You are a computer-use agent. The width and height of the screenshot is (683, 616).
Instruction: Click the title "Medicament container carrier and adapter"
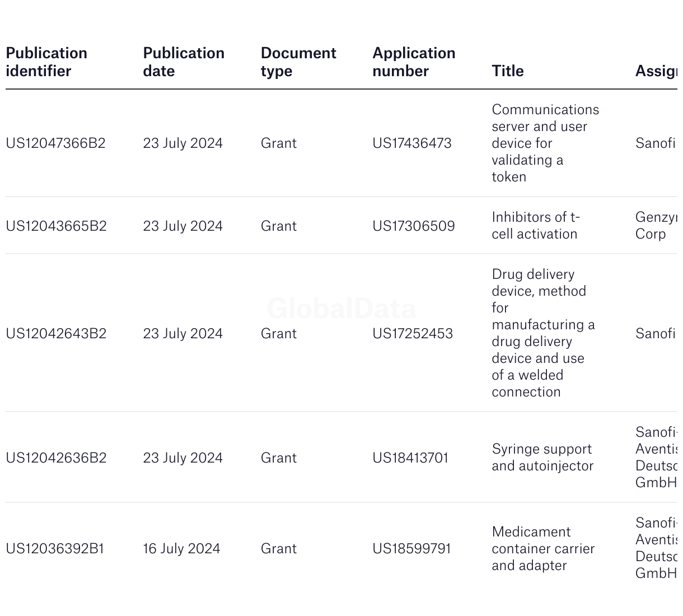tap(543, 549)
